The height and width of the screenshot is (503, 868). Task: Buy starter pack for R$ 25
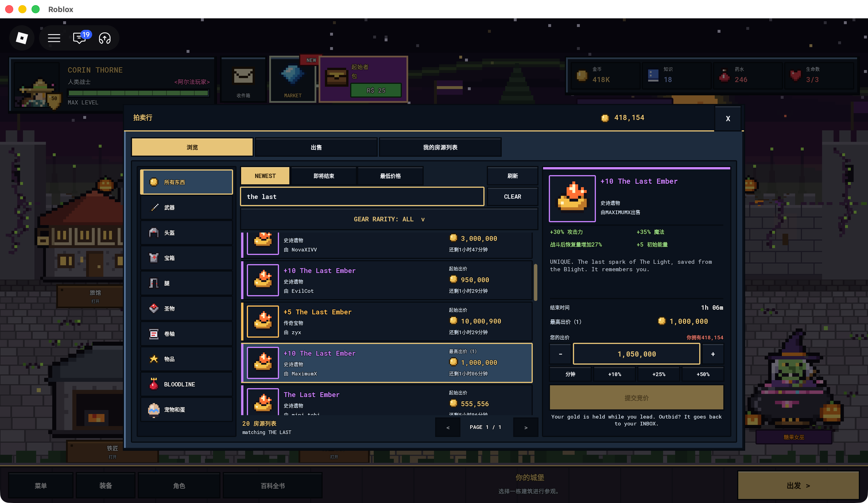376,90
